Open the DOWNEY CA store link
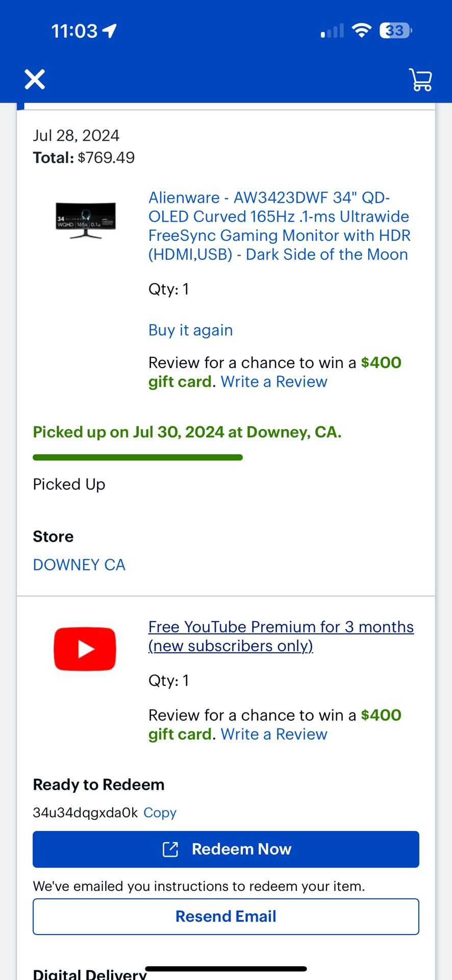452x980 pixels. coord(79,565)
